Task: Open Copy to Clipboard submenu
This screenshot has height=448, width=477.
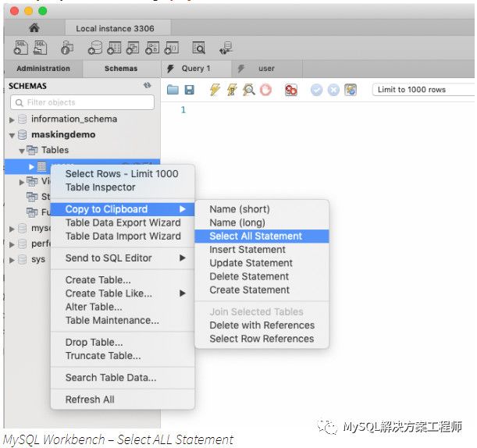Action: (123, 209)
